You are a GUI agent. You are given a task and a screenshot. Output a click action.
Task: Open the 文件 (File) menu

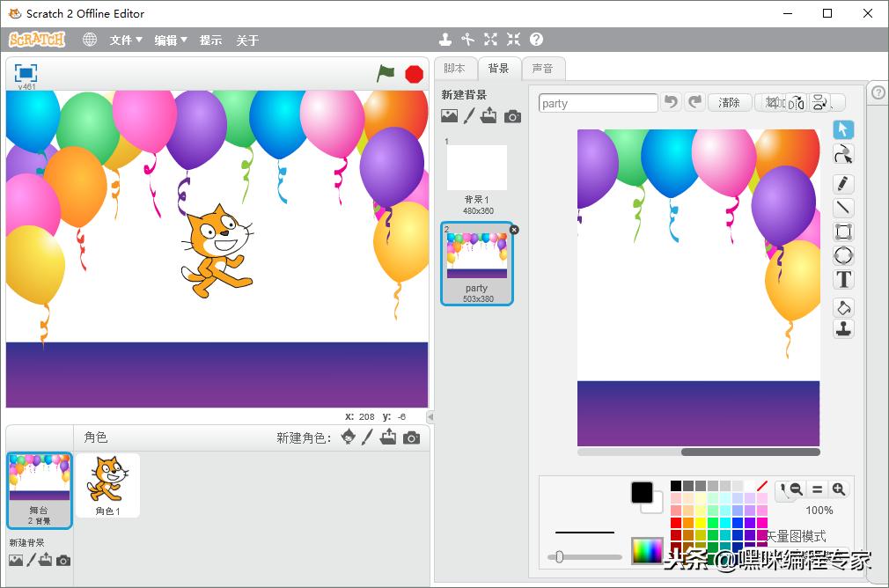[122, 40]
